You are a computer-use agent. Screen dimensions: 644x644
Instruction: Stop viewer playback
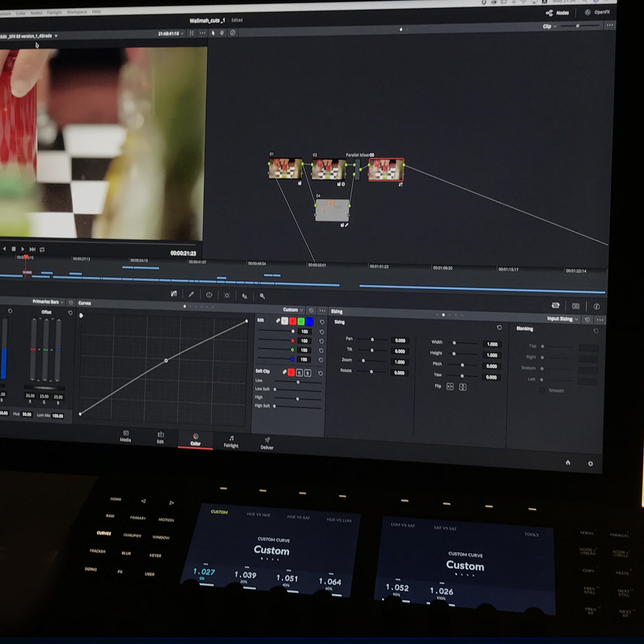14,248
